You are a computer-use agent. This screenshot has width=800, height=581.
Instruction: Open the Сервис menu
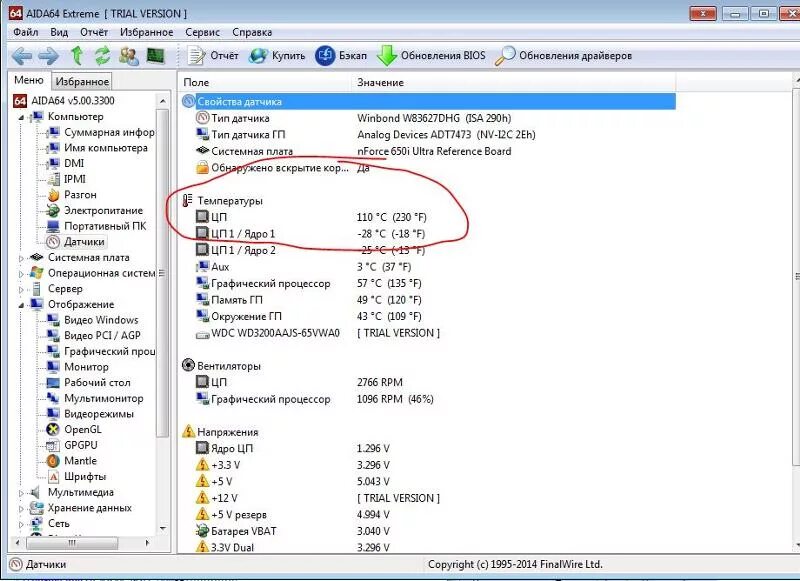point(203,32)
